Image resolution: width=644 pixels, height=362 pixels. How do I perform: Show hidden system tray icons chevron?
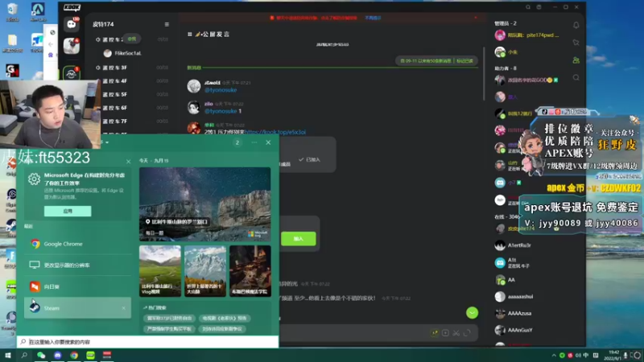pos(554,356)
